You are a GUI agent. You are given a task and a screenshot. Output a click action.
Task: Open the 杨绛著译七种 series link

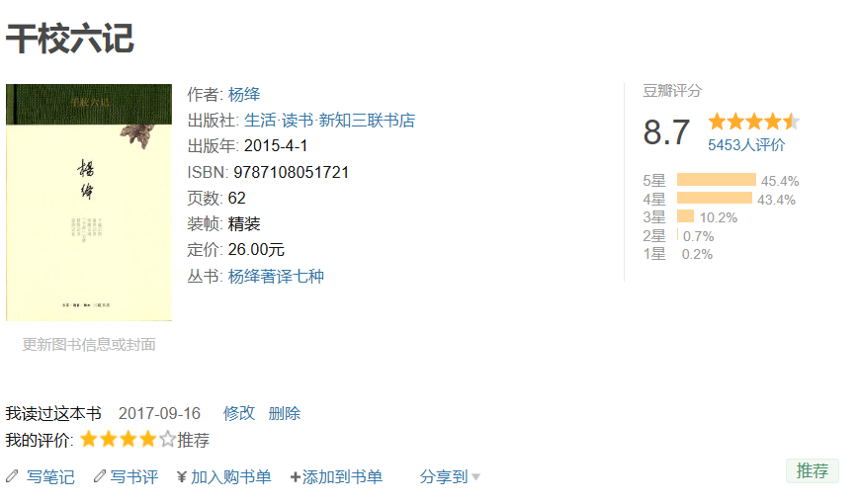tap(276, 276)
